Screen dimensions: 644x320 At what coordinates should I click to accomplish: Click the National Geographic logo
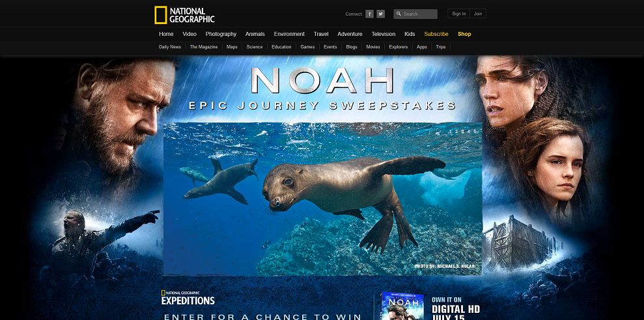tap(184, 15)
